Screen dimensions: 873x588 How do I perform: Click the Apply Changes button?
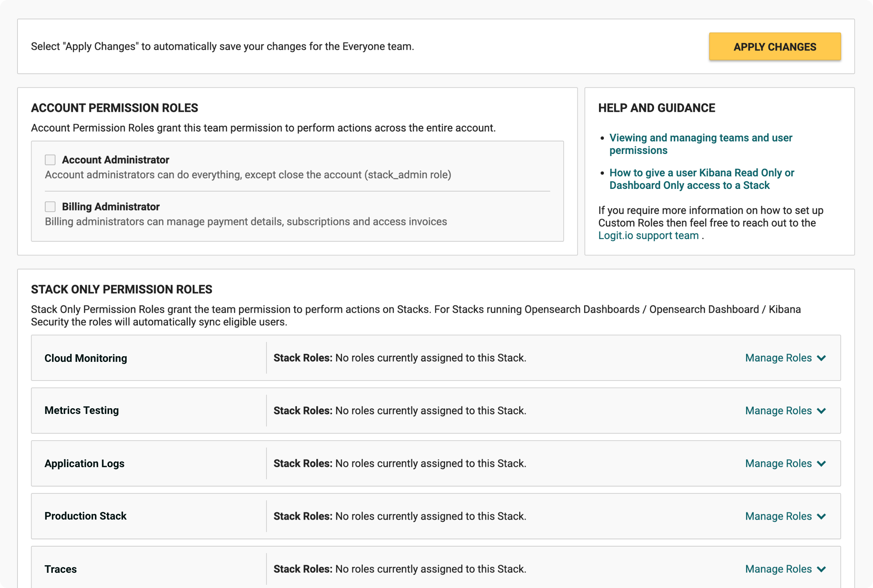tap(774, 46)
